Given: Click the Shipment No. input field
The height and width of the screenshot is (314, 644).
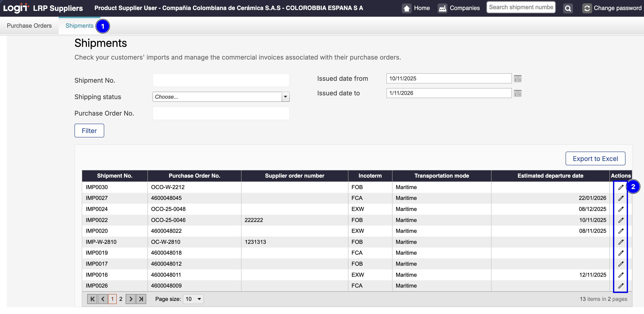Looking at the screenshot, I should point(221,80).
